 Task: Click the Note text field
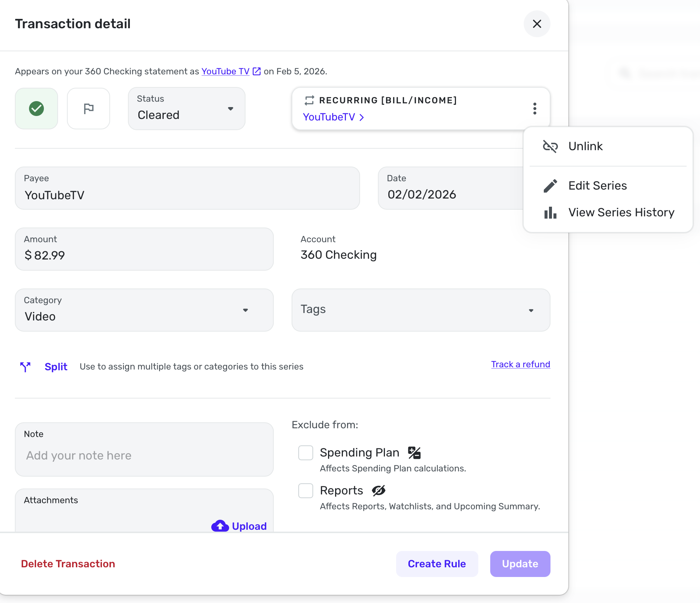click(144, 456)
